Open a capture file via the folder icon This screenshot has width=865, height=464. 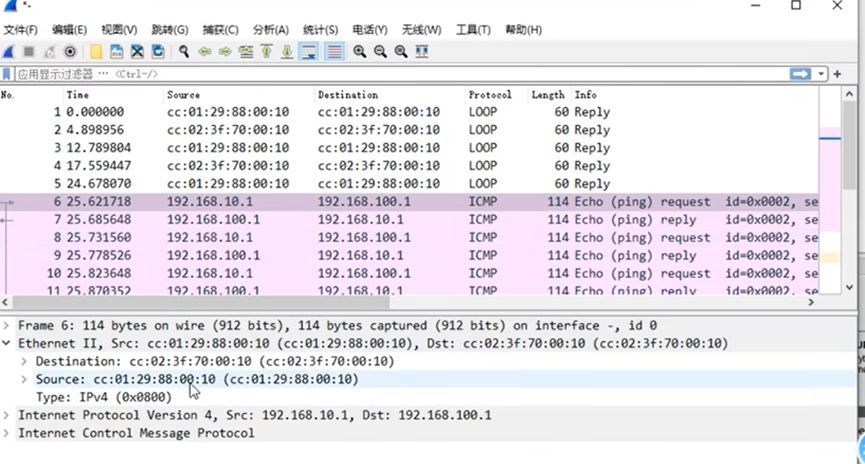pos(96,51)
